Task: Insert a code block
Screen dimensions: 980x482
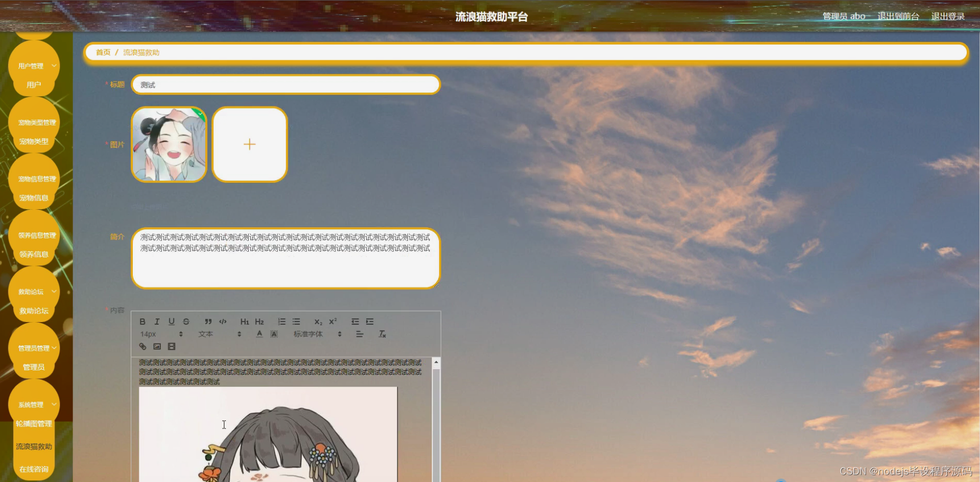Action: tap(223, 322)
